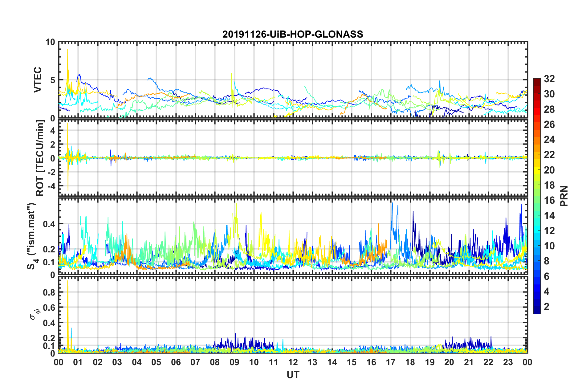Click colorbar tick value 30

(x=549, y=94)
